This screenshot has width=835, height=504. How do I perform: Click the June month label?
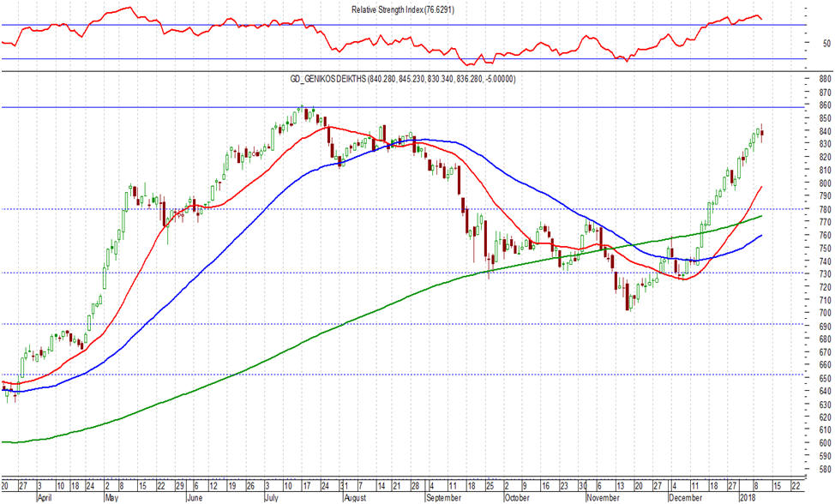tap(195, 498)
